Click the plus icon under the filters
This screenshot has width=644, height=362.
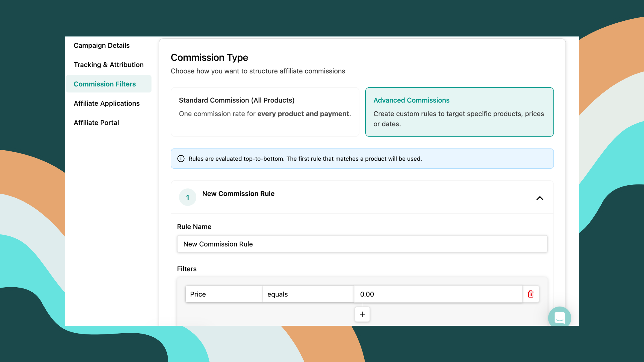(x=362, y=314)
